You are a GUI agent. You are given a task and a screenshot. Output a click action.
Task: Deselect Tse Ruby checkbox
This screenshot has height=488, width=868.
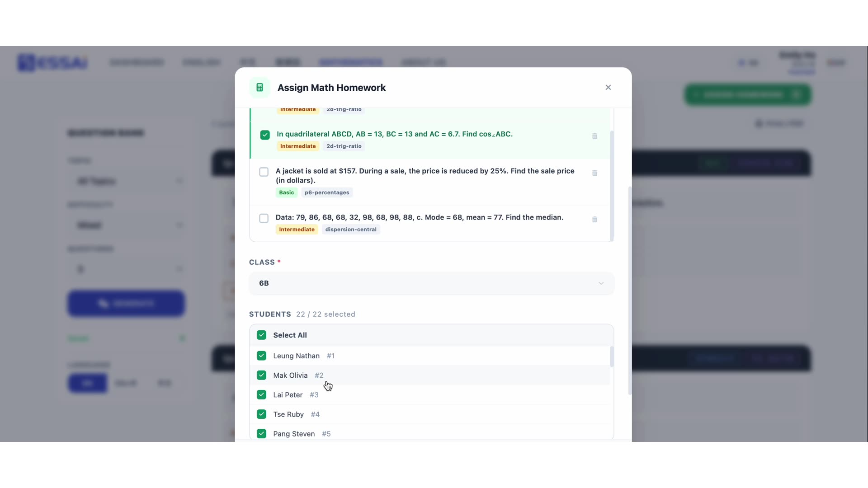[x=261, y=414]
